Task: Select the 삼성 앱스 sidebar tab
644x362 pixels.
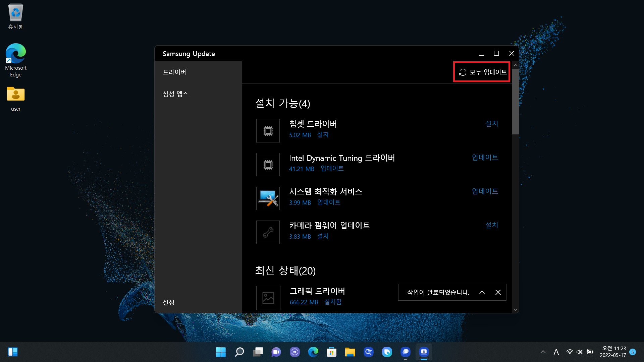Action: (175, 94)
